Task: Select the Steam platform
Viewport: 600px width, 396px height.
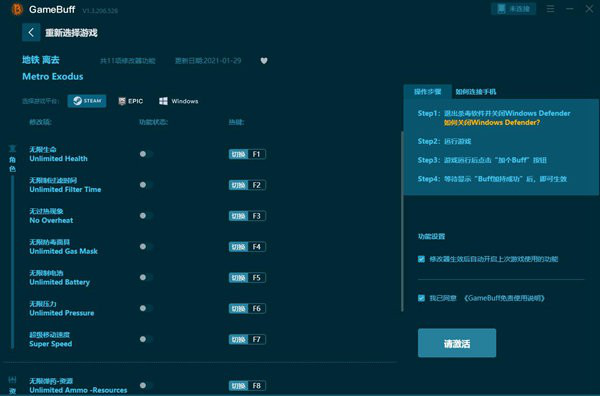Action: 87,101
